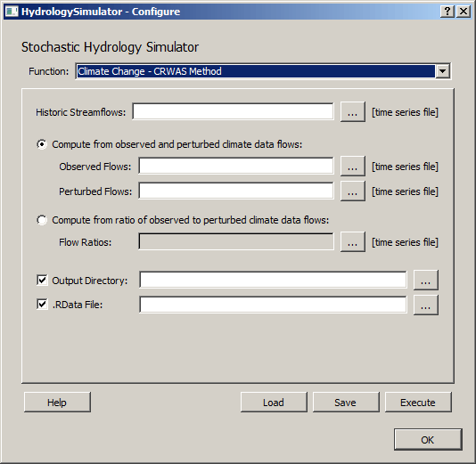Click the question mark help button in the title bar
Screen dimensions: 476x464
point(447,12)
